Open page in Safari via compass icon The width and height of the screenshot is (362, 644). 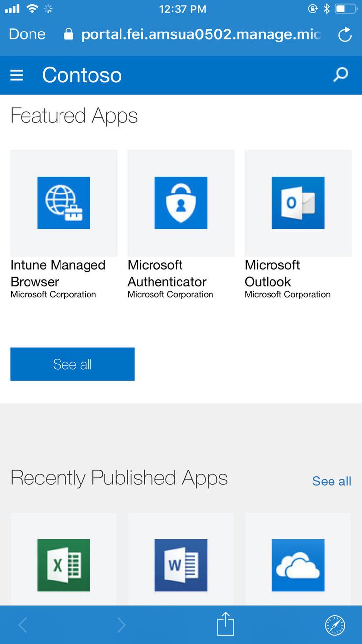coord(335,625)
